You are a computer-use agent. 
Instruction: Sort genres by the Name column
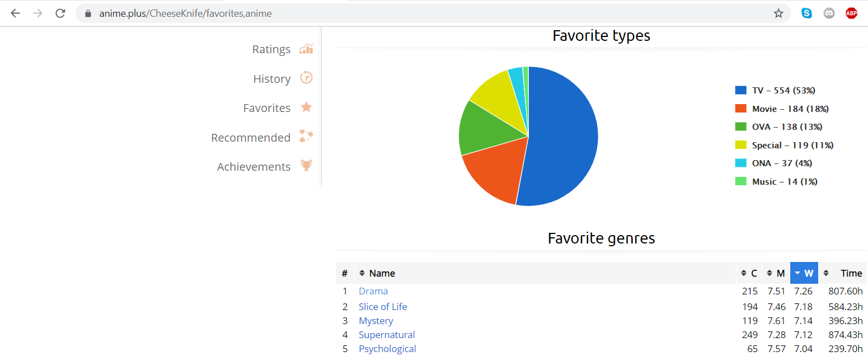coord(382,273)
